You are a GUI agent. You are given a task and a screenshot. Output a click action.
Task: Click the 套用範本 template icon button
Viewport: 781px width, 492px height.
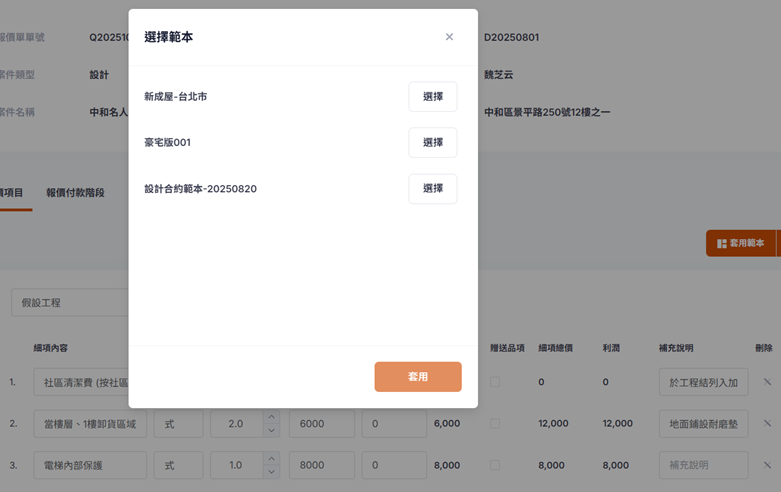point(739,243)
